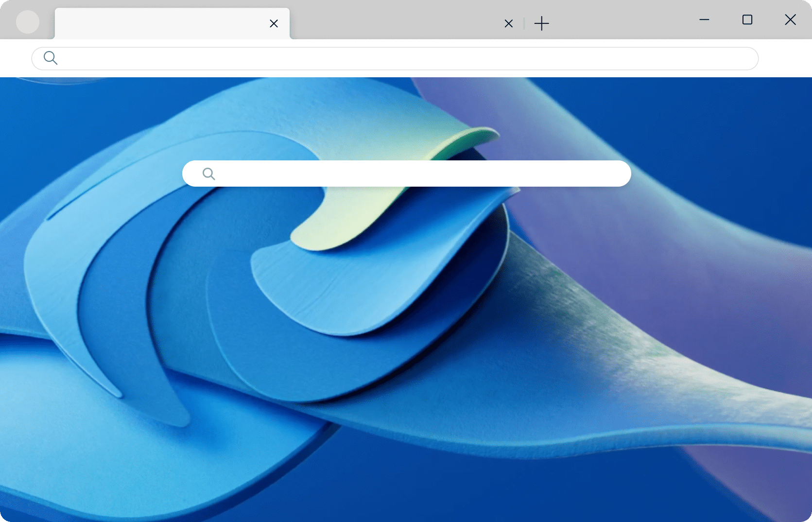This screenshot has width=812, height=522.
Task: Click the left side of the center search pill
Action: coord(228,174)
